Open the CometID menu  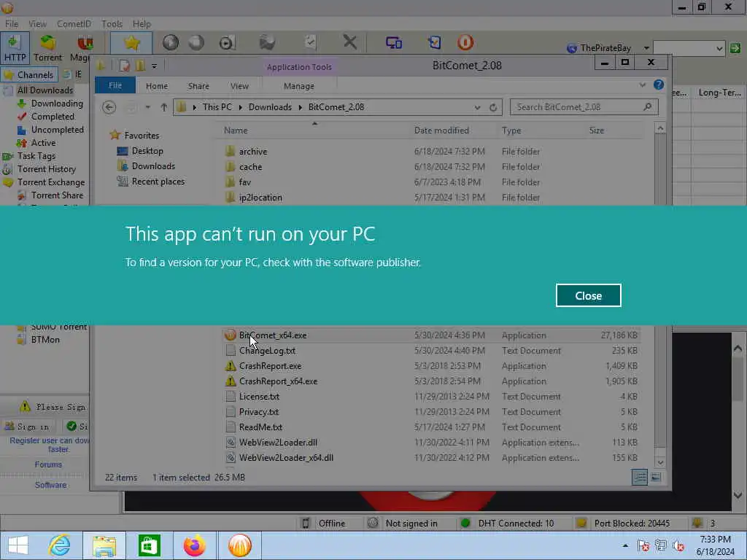[74, 24]
